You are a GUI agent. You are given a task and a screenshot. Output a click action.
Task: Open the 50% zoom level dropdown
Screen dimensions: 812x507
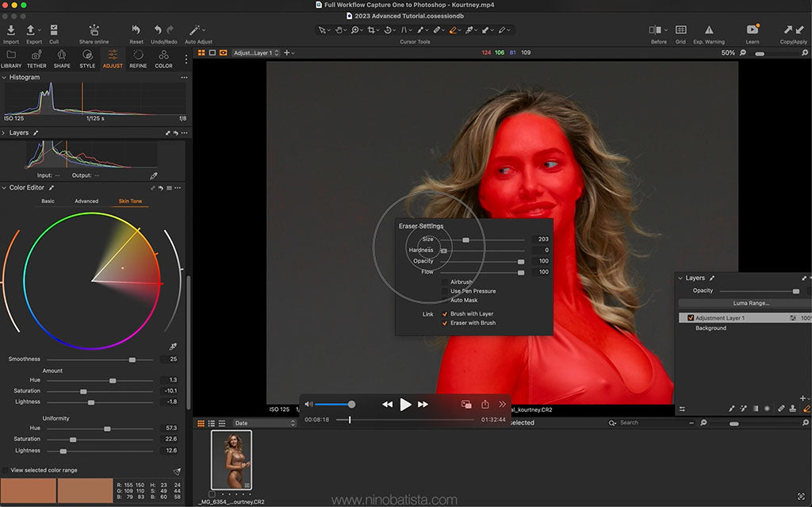pyautogui.click(x=728, y=52)
